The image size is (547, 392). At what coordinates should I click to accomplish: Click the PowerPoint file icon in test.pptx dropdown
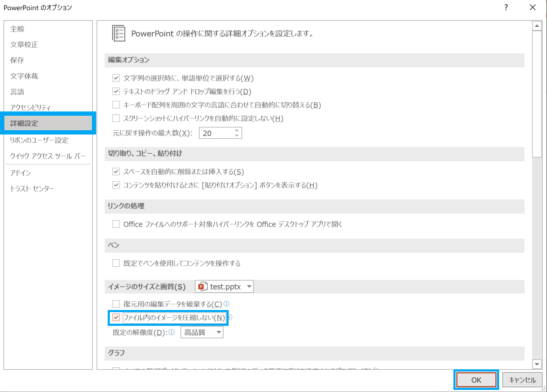pos(203,287)
